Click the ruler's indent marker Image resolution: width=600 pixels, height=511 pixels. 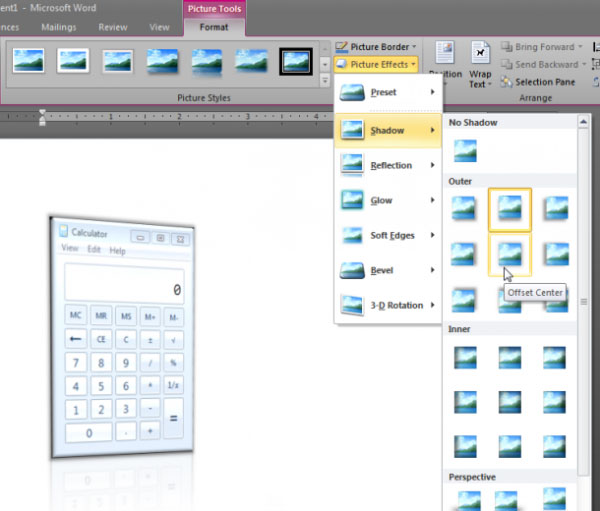[x=42, y=117]
